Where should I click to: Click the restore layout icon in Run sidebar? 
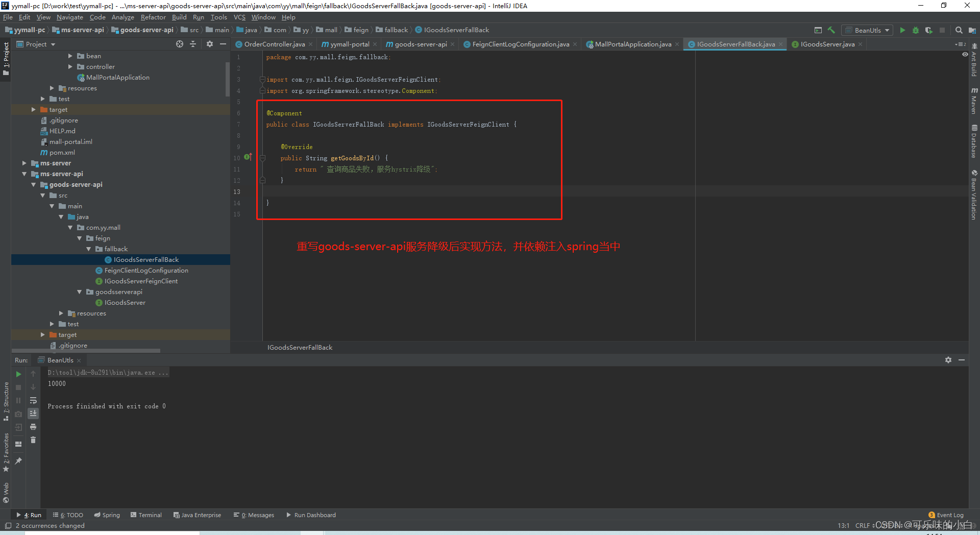pos(18,444)
